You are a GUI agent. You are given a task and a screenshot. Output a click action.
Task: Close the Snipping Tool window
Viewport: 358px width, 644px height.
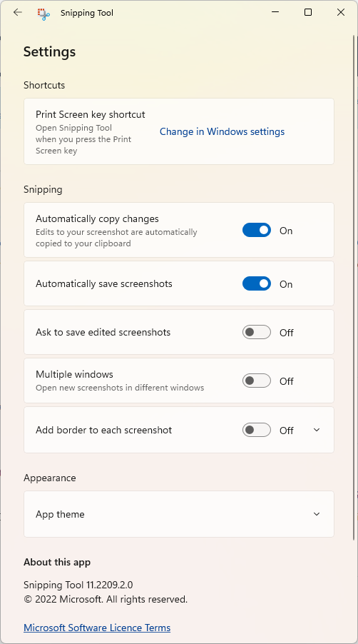pos(341,12)
